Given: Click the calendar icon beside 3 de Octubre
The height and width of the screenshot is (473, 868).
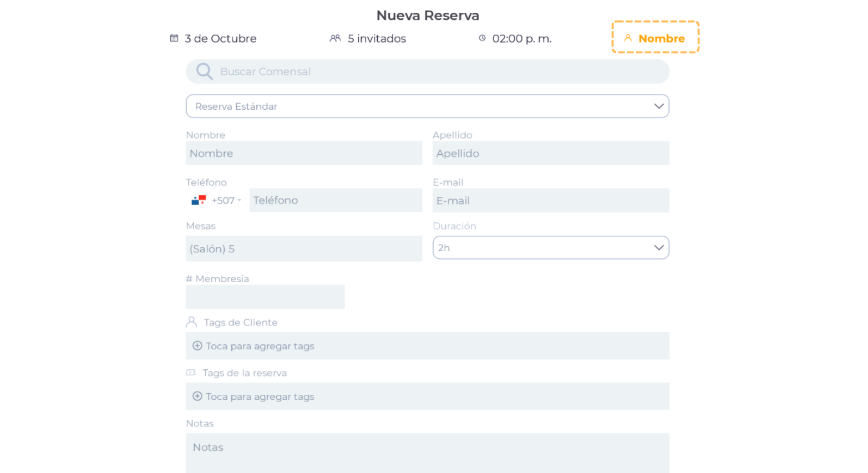Looking at the screenshot, I should point(174,38).
